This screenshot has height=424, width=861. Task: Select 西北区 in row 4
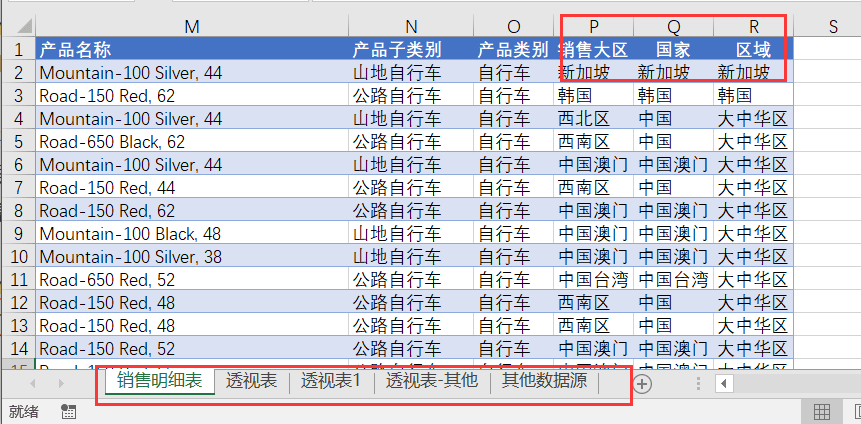click(x=594, y=119)
